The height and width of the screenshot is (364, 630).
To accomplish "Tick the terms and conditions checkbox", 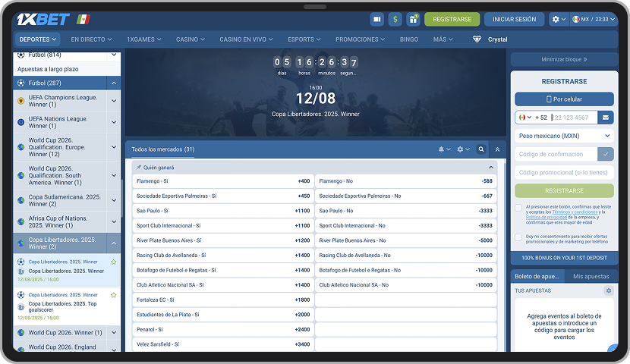I will click(x=518, y=208).
